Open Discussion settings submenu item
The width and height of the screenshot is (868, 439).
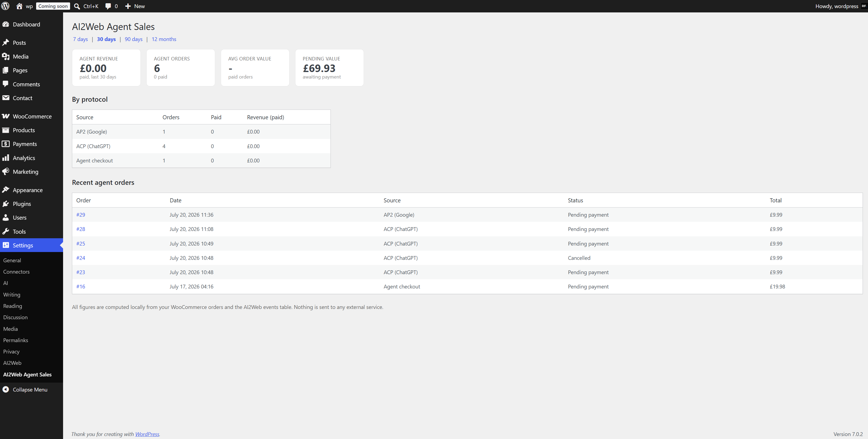16,317
